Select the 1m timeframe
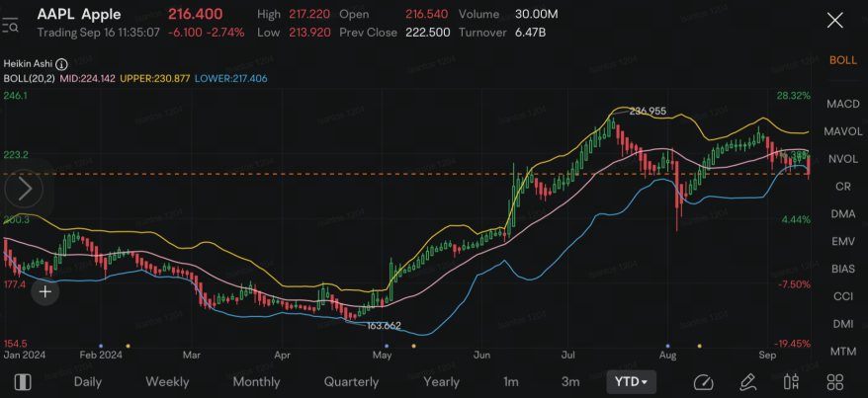Image resolution: width=868 pixels, height=398 pixels. tap(511, 381)
